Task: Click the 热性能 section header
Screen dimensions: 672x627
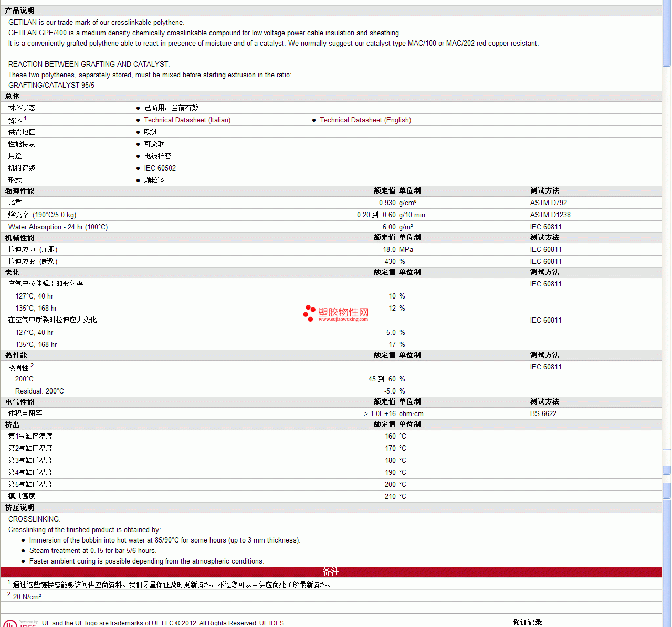Action: tap(16, 356)
